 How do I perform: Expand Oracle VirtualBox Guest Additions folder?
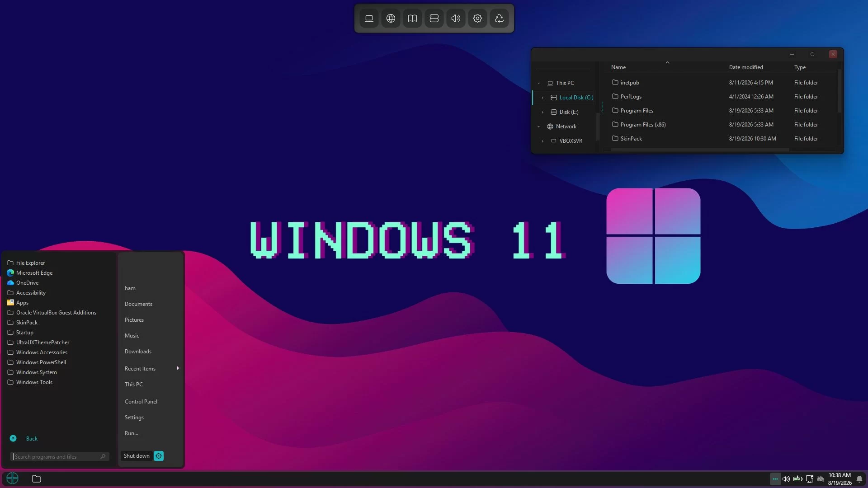point(56,313)
